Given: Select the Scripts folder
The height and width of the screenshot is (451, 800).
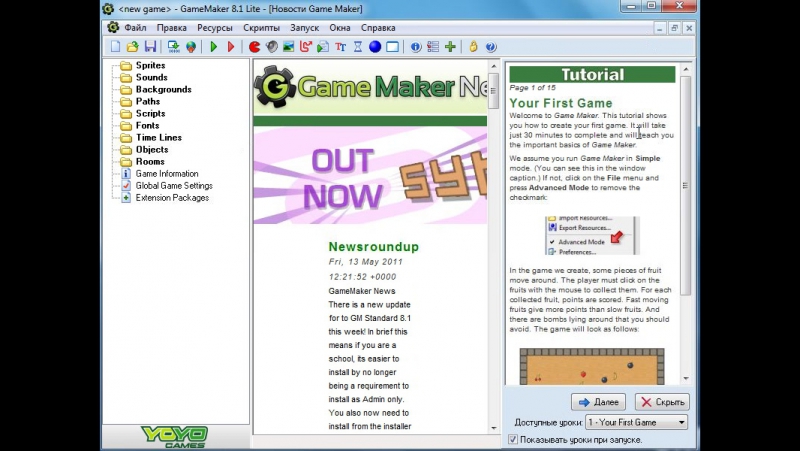Looking at the screenshot, I should 150,113.
